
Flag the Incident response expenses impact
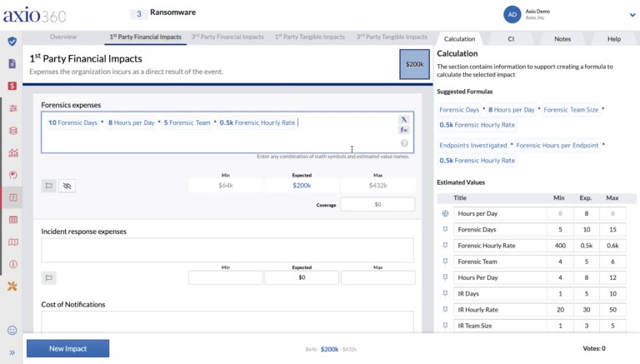(x=49, y=278)
